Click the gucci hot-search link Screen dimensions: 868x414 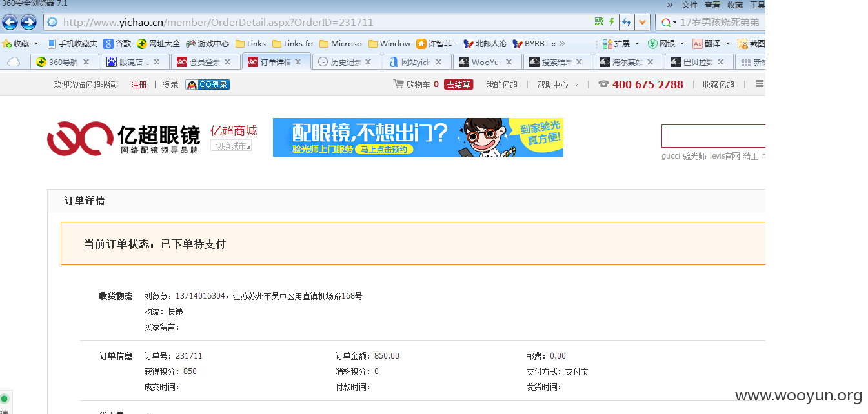point(671,156)
